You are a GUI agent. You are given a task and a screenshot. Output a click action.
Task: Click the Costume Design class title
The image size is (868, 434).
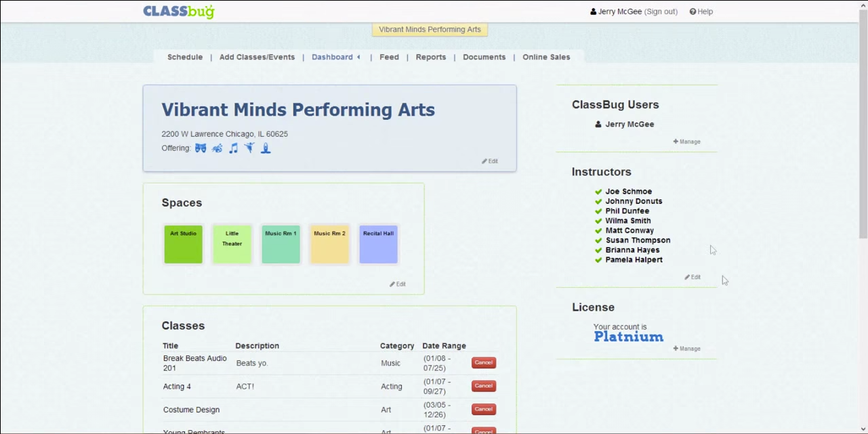pyautogui.click(x=191, y=410)
